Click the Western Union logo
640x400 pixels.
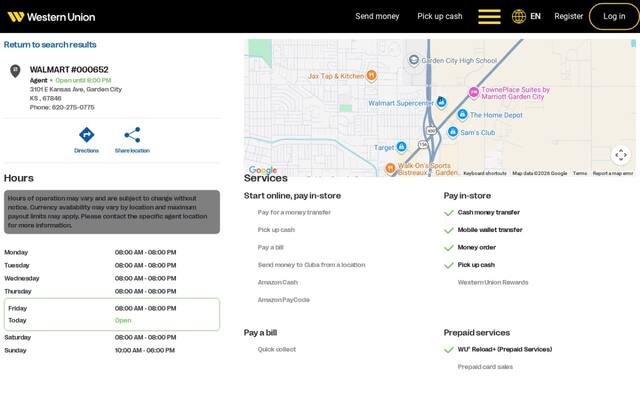coord(51,17)
